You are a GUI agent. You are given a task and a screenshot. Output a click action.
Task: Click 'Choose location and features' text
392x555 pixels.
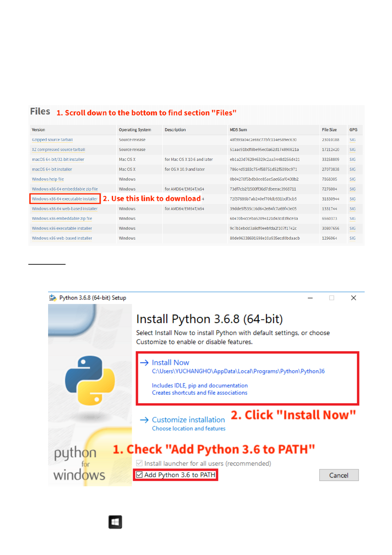click(x=189, y=428)
